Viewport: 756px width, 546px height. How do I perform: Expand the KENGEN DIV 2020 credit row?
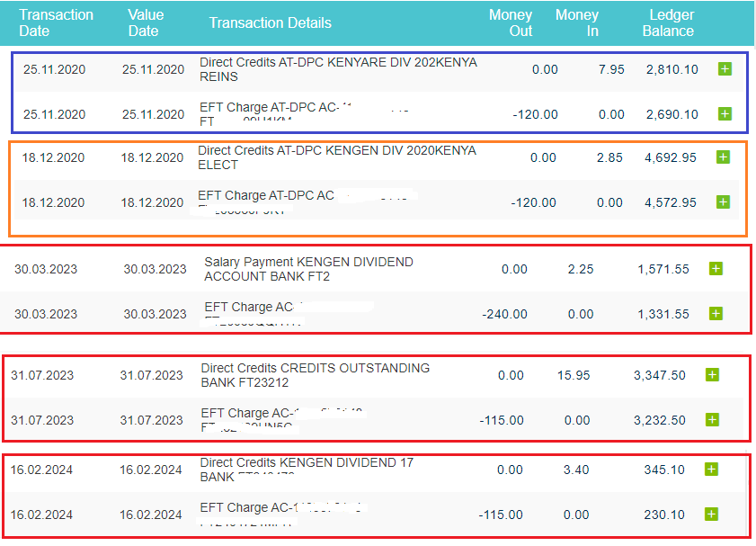tap(723, 157)
